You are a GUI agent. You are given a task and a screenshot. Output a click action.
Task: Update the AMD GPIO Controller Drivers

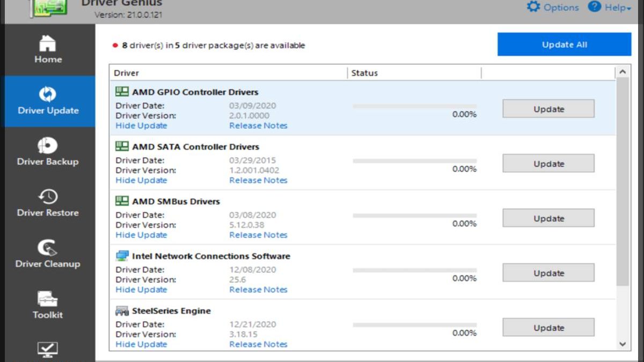(x=548, y=109)
